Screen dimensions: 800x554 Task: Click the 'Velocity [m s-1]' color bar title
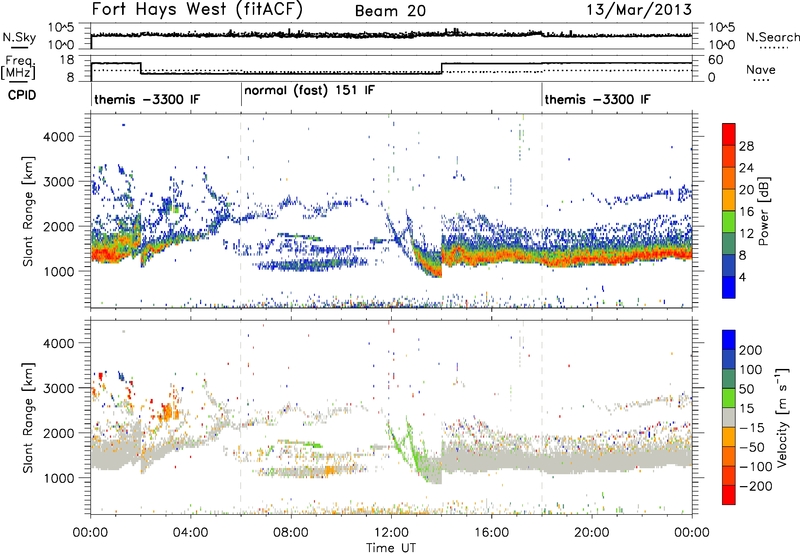(781, 417)
